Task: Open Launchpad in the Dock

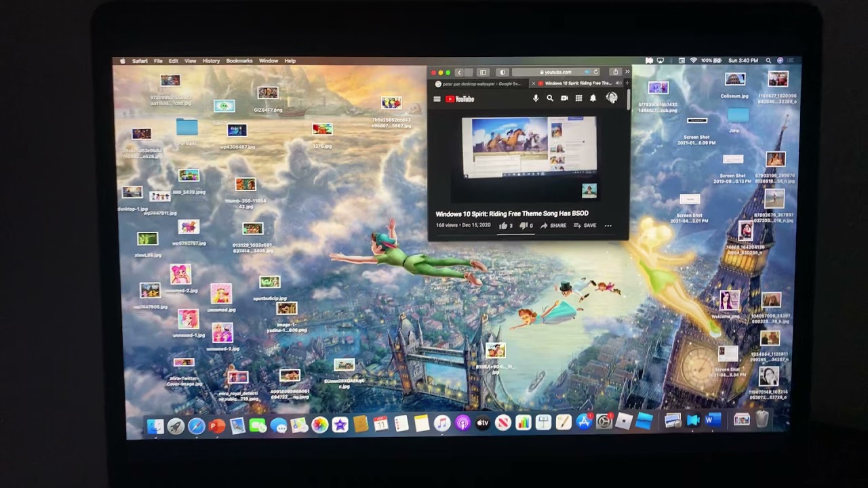Action: 176,426
